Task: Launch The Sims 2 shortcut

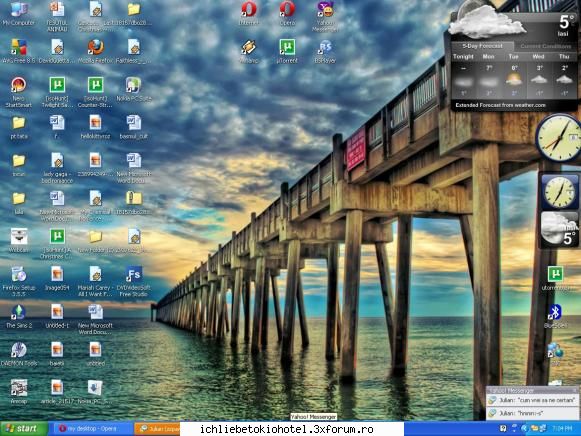Action: [19, 317]
